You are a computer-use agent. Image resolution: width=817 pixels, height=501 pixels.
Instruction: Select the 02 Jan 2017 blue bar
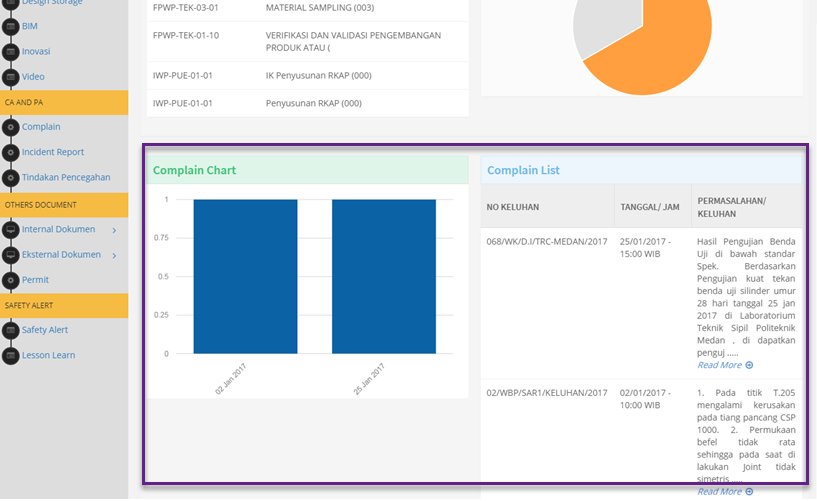coord(245,277)
